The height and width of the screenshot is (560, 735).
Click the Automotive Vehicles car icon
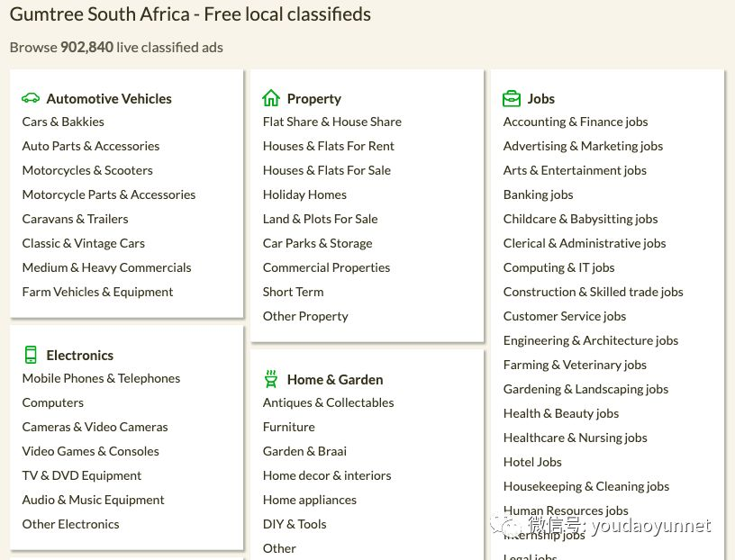coord(31,98)
